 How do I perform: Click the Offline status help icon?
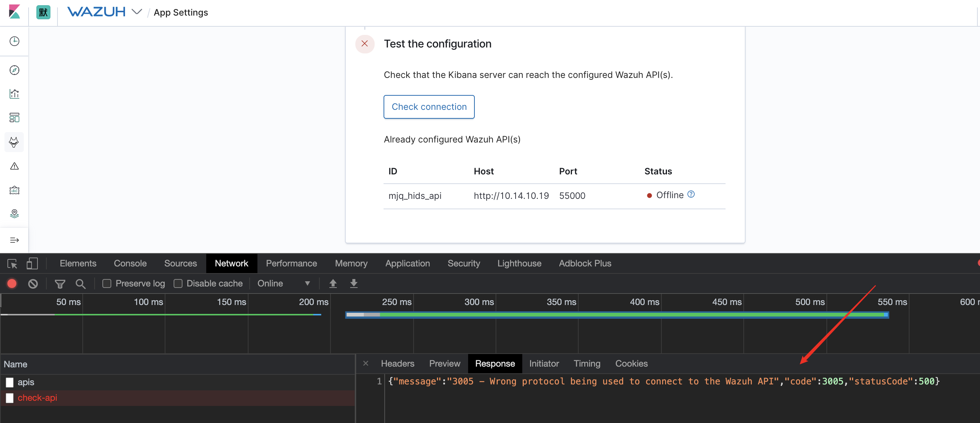(691, 194)
